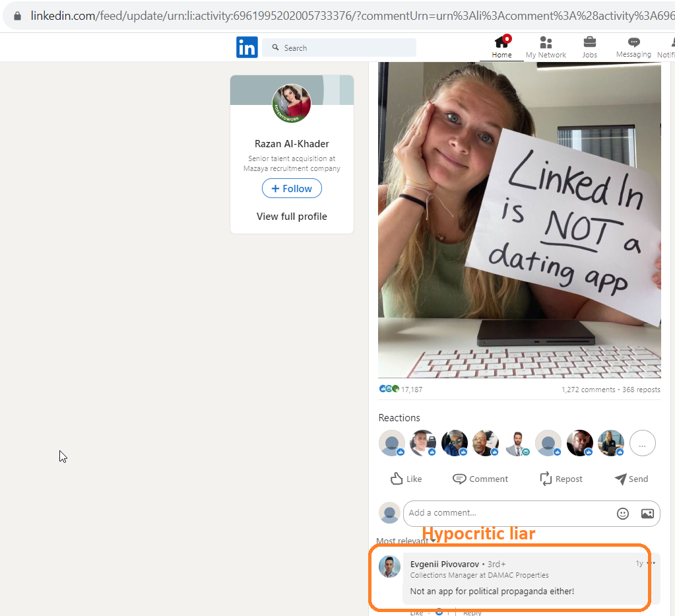Screen dimensions: 675x616
Task: Click the 17,187 reactions count
Action: pyautogui.click(x=412, y=390)
